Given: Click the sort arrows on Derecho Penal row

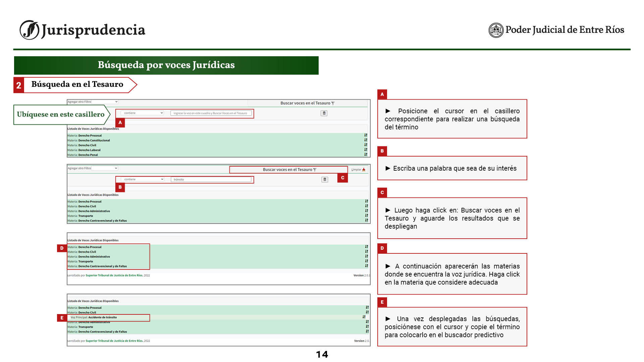Looking at the screenshot, I should 366,155.
